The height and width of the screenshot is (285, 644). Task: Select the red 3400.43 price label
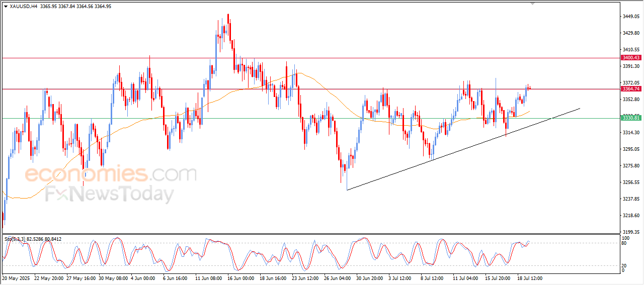point(631,58)
